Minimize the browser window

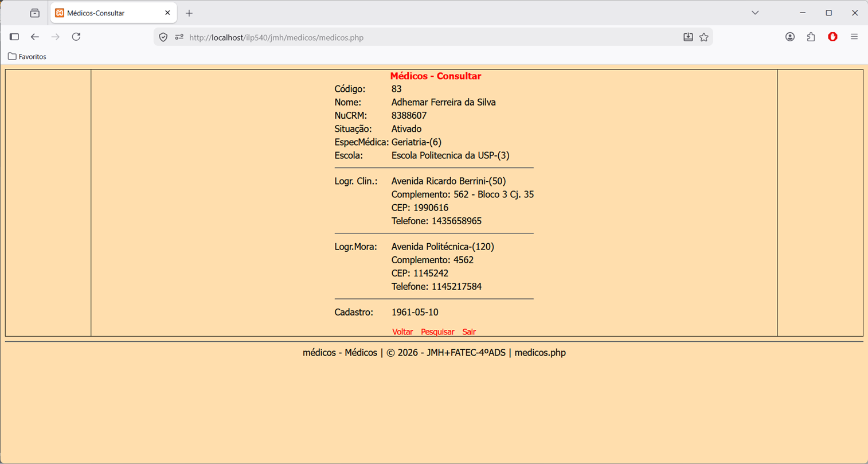(x=803, y=13)
